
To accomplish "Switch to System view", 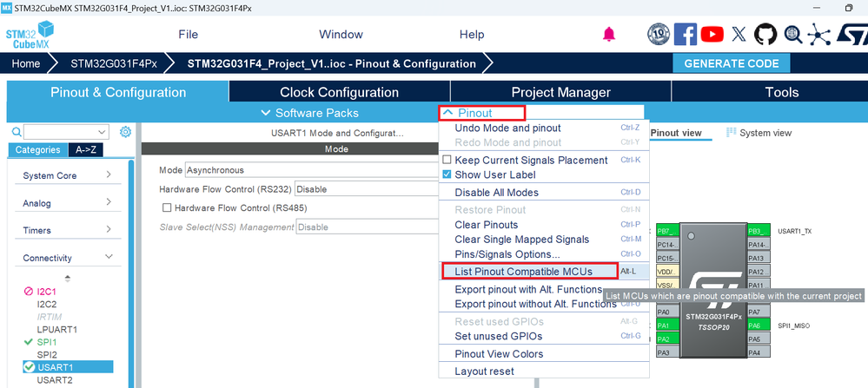I will click(759, 133).
